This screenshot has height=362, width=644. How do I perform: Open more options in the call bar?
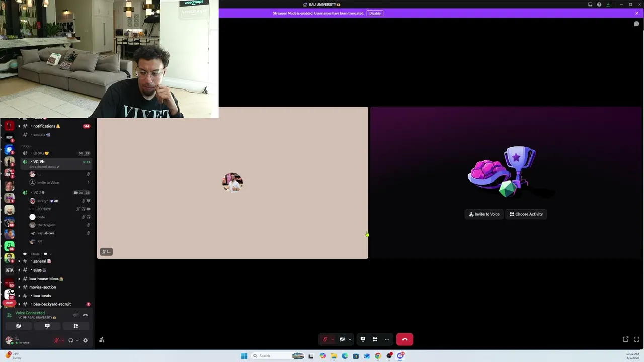tap(387, 339)
